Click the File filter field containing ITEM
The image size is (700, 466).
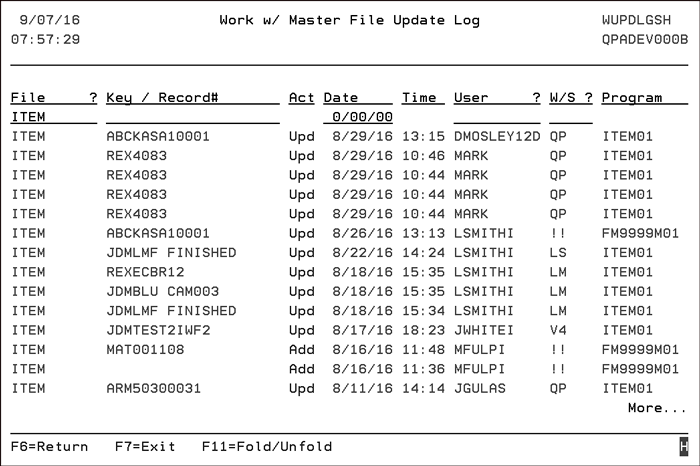(54, 117)
